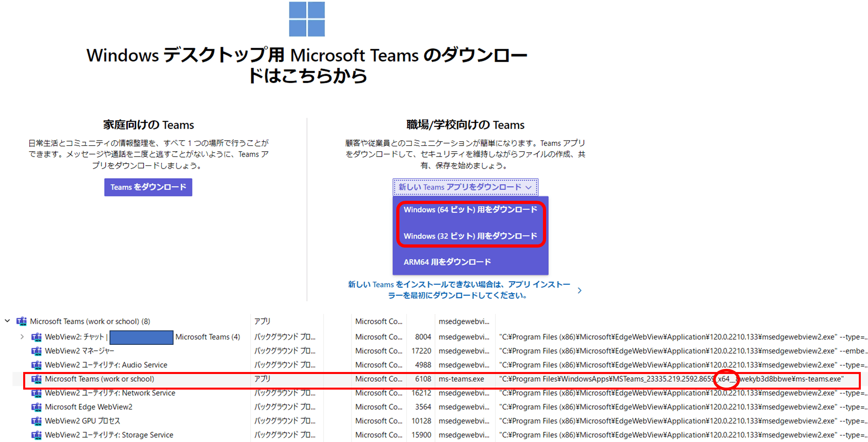Click the chevron arrow beside the installer link
868x442 pixels.
coord(579,290)
